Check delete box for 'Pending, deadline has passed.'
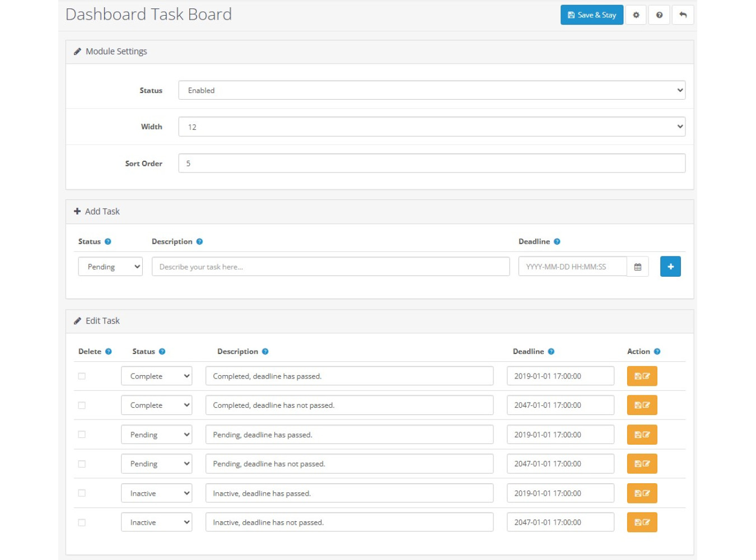The image size is (756, 560). point(82,435)
